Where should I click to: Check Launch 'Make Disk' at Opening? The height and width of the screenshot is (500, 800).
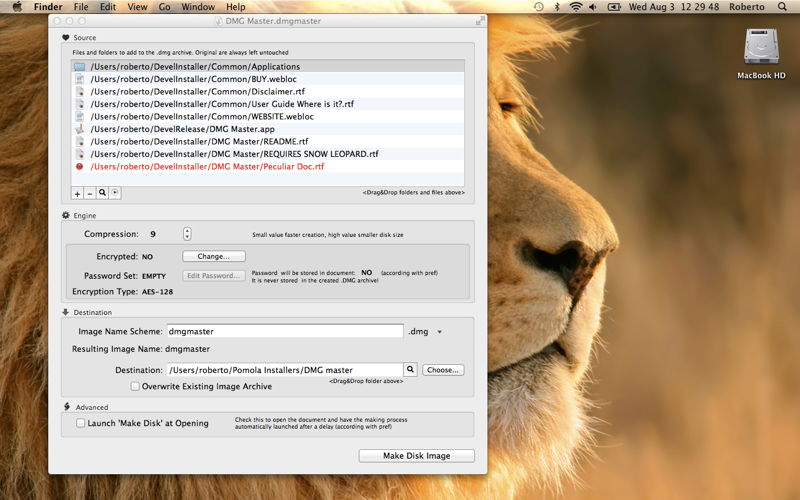click(81, 423)
